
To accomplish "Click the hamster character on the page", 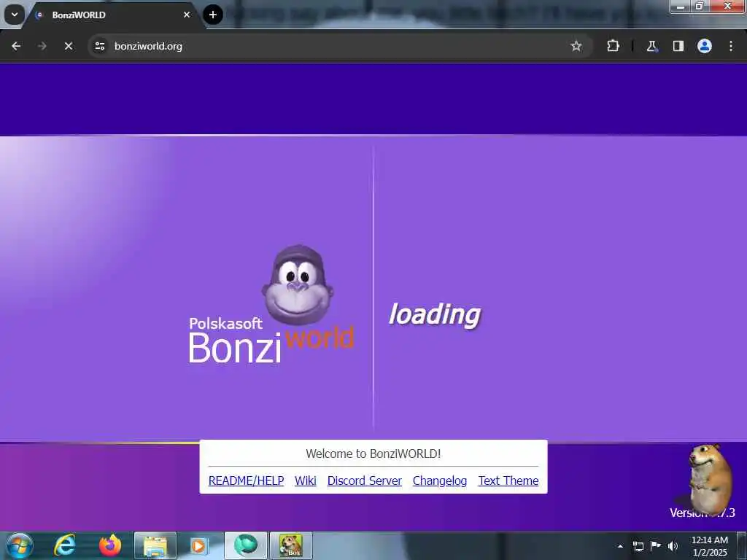I will click(x=711, y=478).
